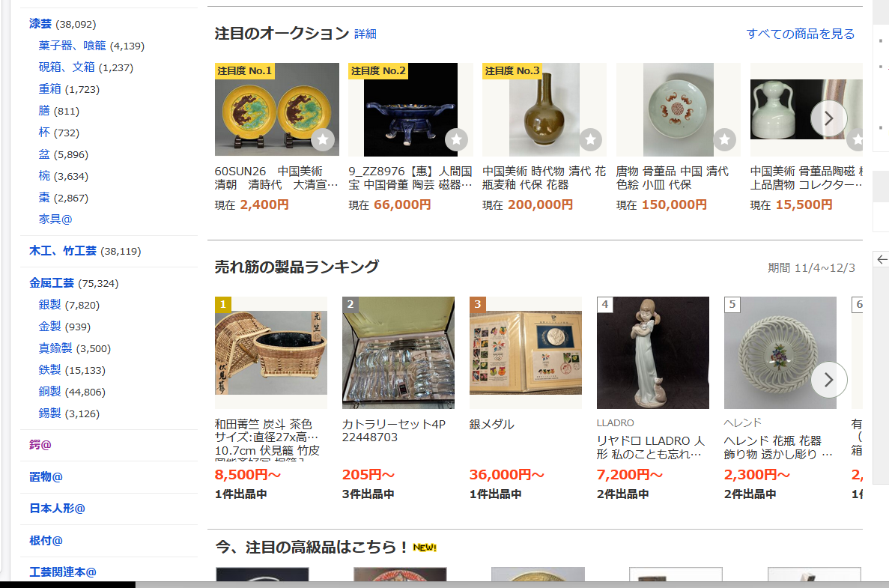The height and width of the screenshot is (588, 889).
Task: Open rank 1 bamboo basket thumbnail
Action: click(271, 352)
